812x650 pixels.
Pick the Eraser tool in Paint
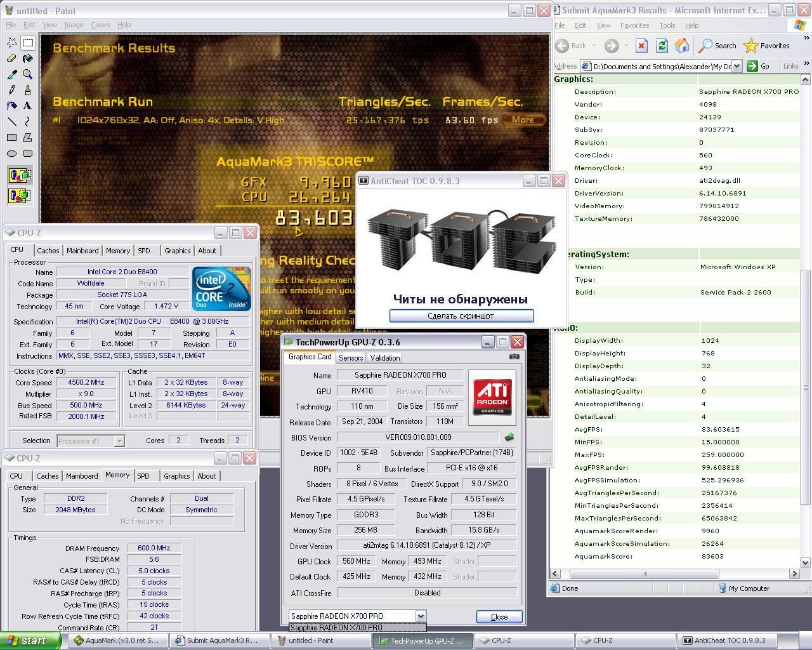point(12,58)
